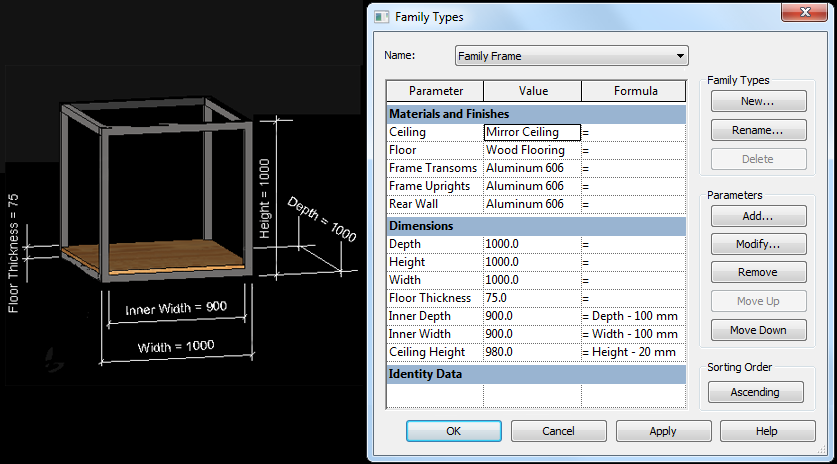Click the Floor Thickness formula cell
The height and width of the screenshot is (464, 837).
(634, 298)
